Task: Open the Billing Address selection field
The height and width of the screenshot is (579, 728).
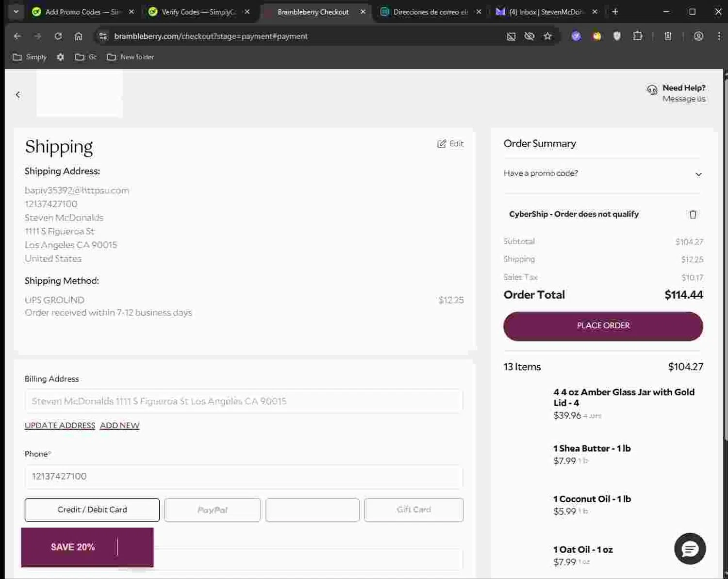Action: pyautogui.click(x=244, y=401)
